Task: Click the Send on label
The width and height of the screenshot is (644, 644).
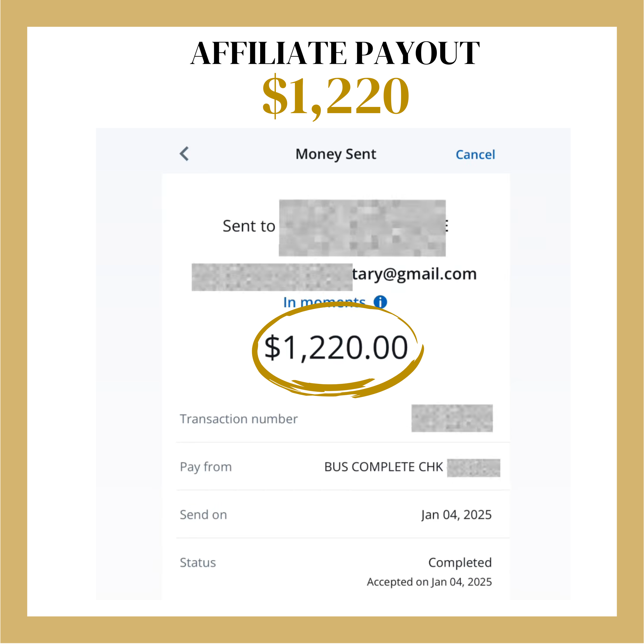Action: 203,515
